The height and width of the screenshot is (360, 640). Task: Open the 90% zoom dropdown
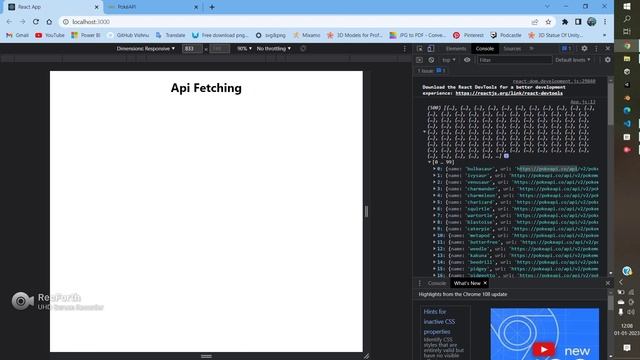[244, 49]
